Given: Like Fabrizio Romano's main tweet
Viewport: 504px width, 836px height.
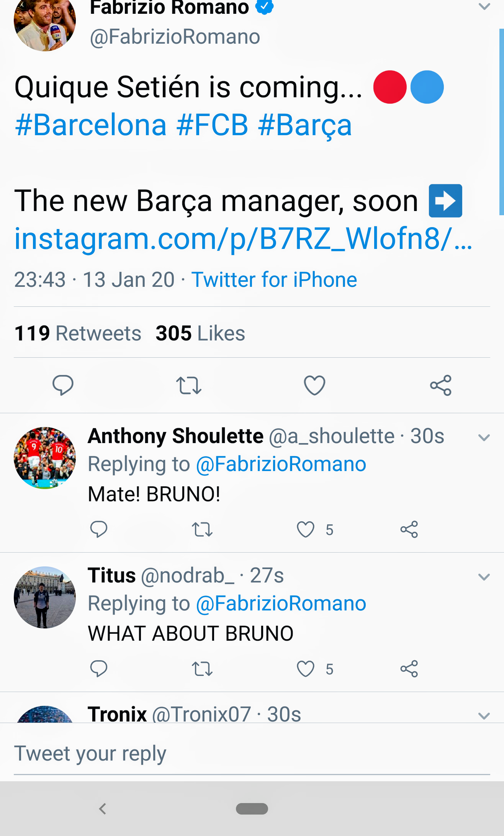Looking at the screenshot, I should pyautogui.click(x=314, y=385).
